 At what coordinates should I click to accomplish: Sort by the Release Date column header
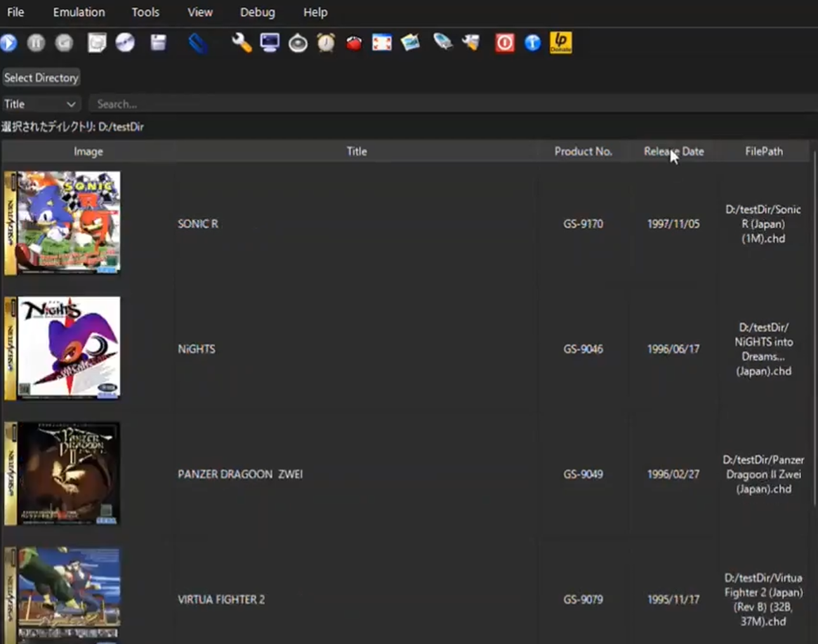pos(673,152)
